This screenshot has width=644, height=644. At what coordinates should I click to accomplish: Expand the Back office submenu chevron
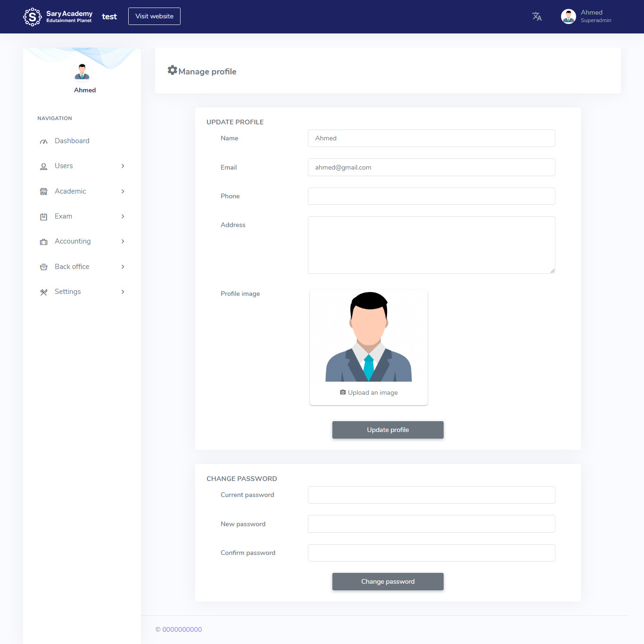[123, 267]
